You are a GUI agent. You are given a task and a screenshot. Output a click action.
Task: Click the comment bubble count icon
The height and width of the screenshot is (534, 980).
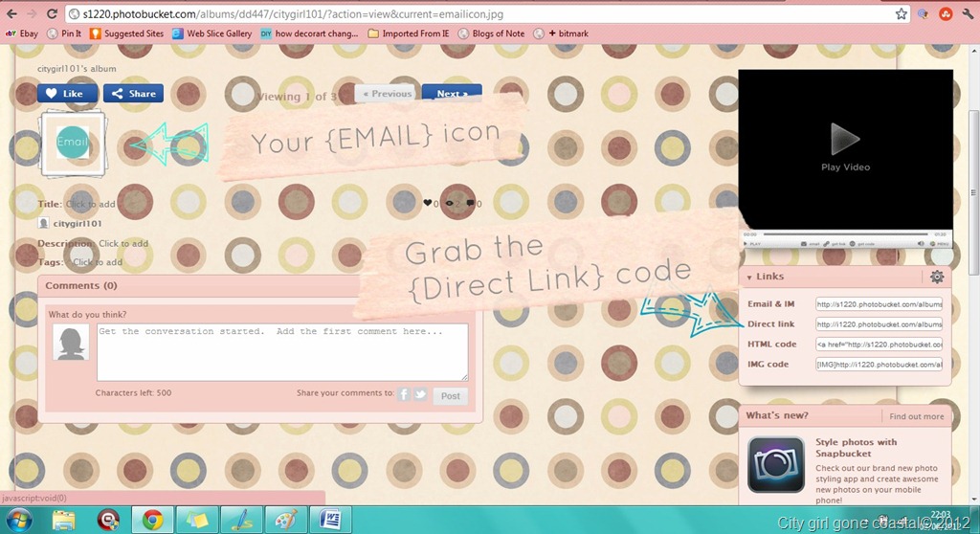[x=470, y=203]
